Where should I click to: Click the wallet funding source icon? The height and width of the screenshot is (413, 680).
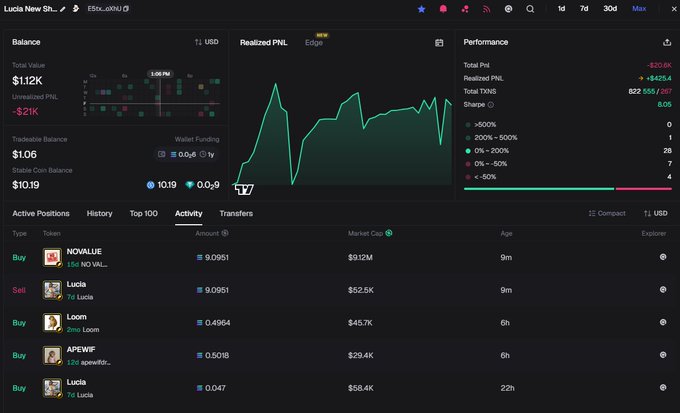[161, 154]
